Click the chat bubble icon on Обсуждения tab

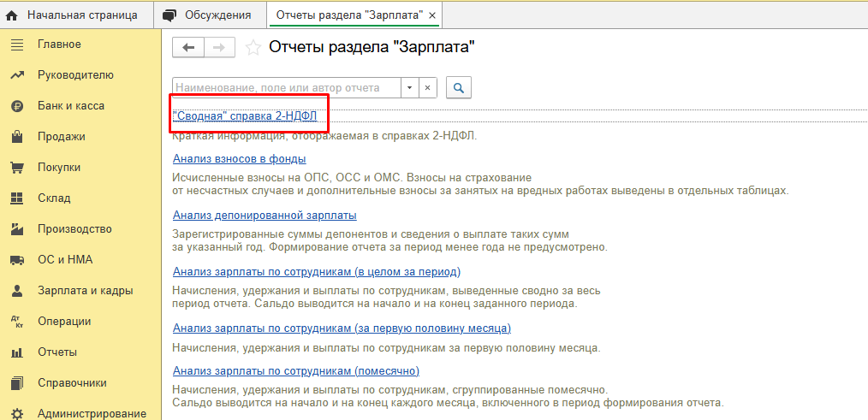[169, 15]
